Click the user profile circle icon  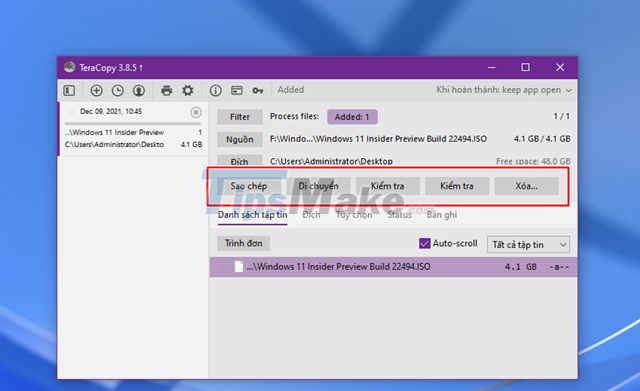tap(139, 90)
